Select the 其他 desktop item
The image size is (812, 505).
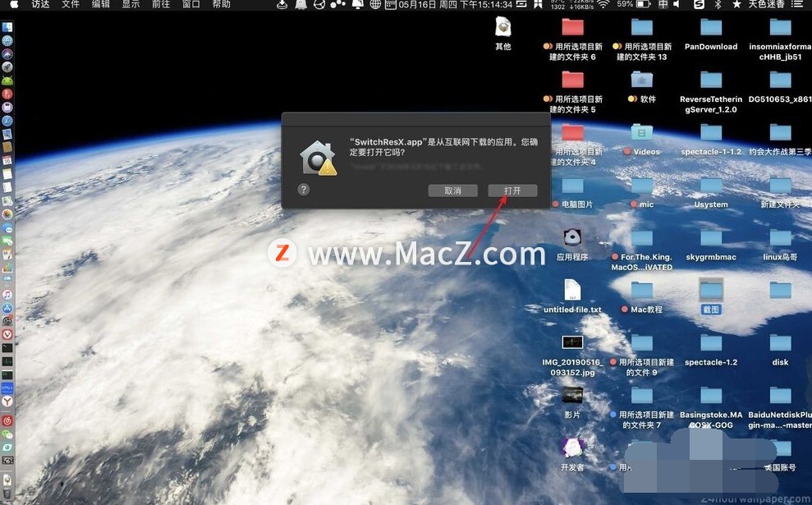(x=502, y=34)
